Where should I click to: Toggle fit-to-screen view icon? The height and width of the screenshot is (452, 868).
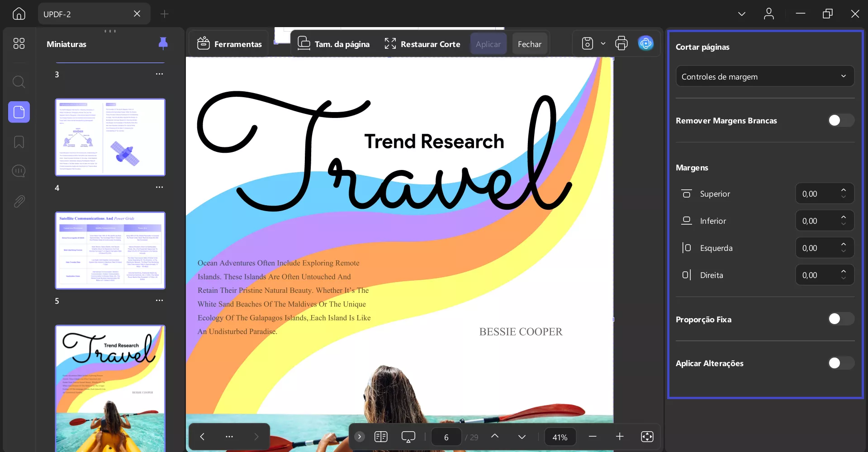click(647, 437)
